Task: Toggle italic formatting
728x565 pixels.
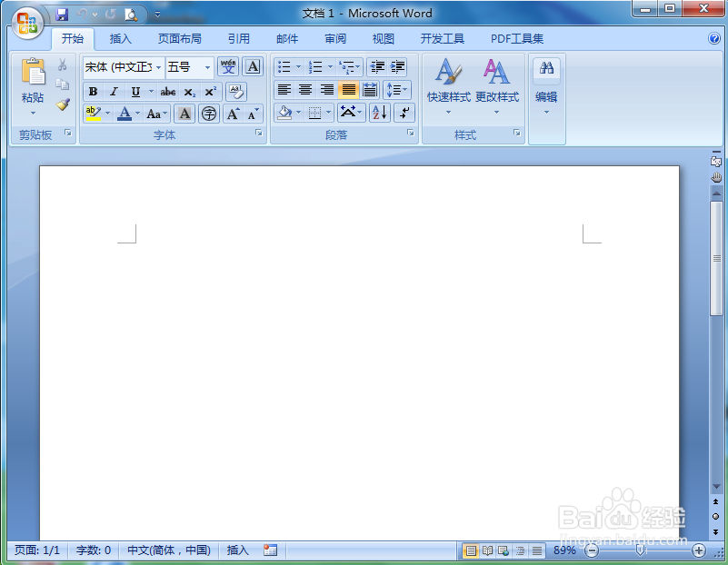Action: click(114, 92)
